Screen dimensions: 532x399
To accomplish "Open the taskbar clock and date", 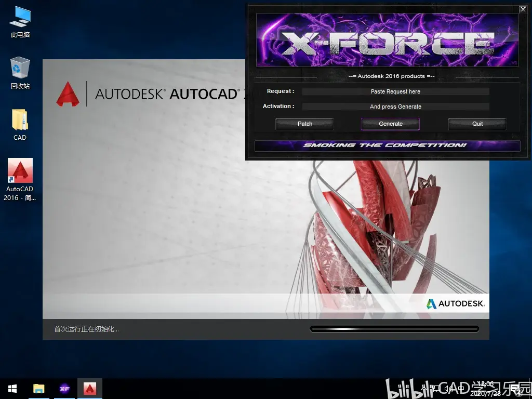I will [x=486, y=389].
